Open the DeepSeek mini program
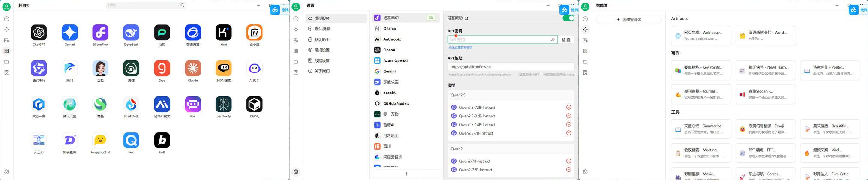 pyautogui.click(x=131, y=33)
